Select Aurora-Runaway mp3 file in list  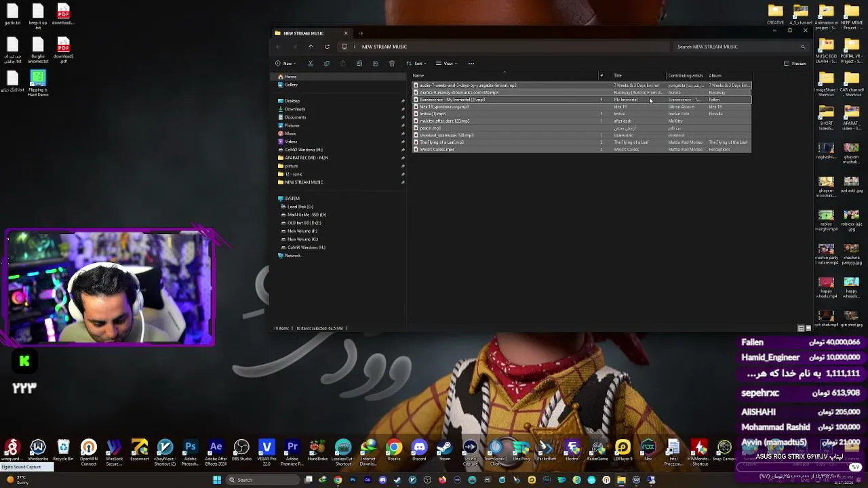(x=582, y=93)
